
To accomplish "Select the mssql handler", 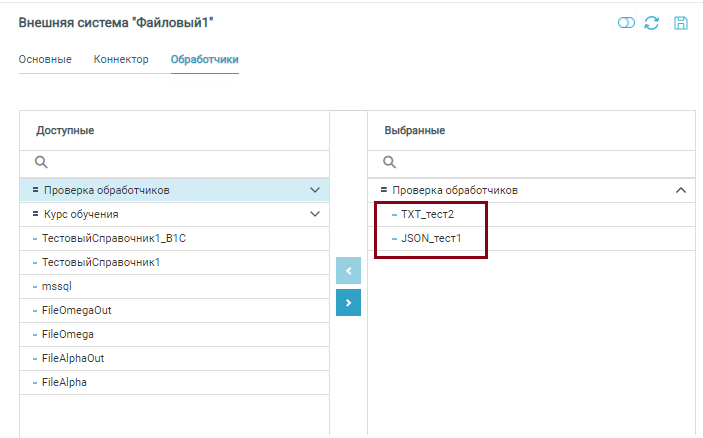I will pos(57,286).
